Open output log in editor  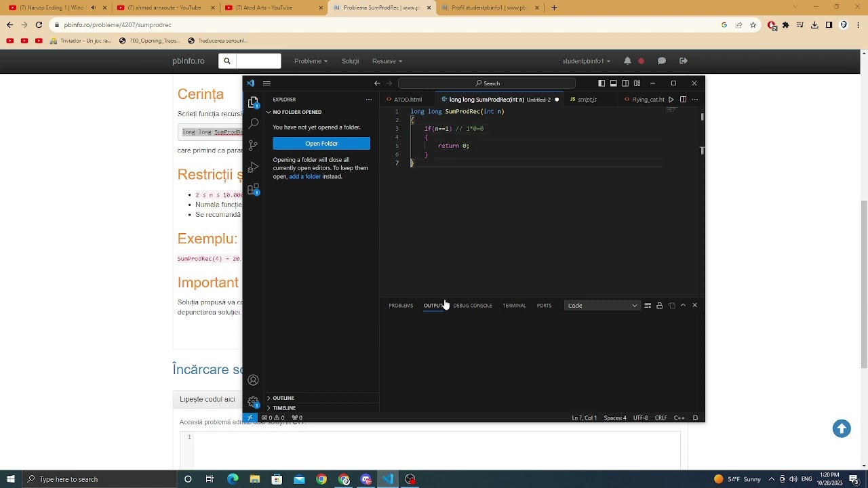[671, 306]
